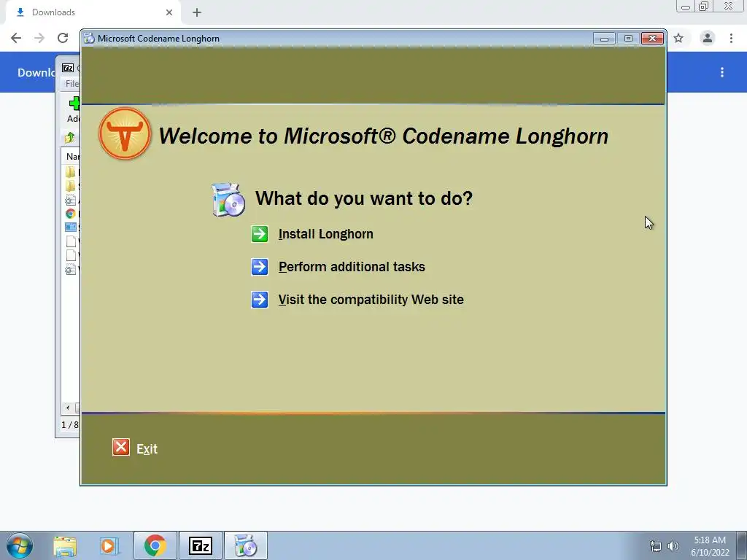Switch to 7-Zip on the taskbar
This screenshot has width=747, height=560.
coord(200,545)
